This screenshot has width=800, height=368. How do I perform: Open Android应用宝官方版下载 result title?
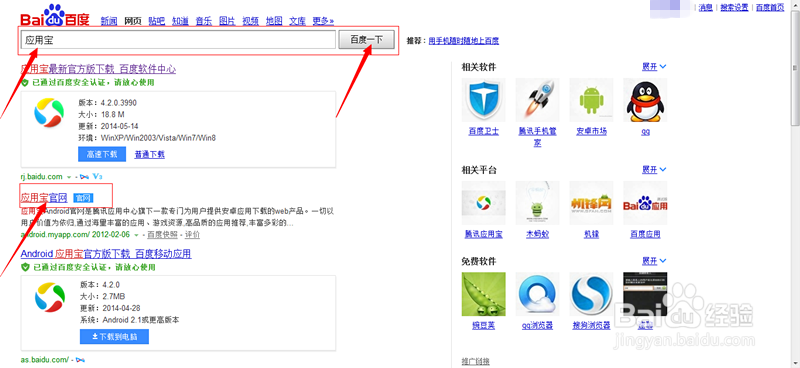[x=106, y=254]
